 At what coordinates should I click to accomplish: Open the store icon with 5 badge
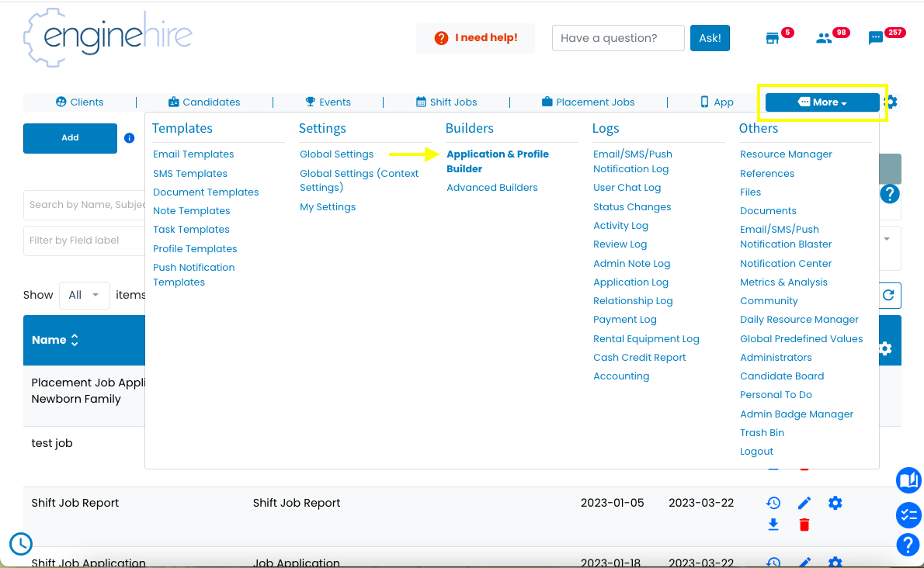coord(772,38)
